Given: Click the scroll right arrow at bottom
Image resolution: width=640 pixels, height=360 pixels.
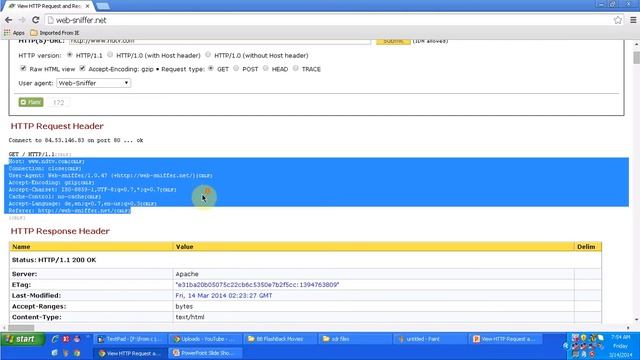Looking at the screenshot, I should coord(628,327).
